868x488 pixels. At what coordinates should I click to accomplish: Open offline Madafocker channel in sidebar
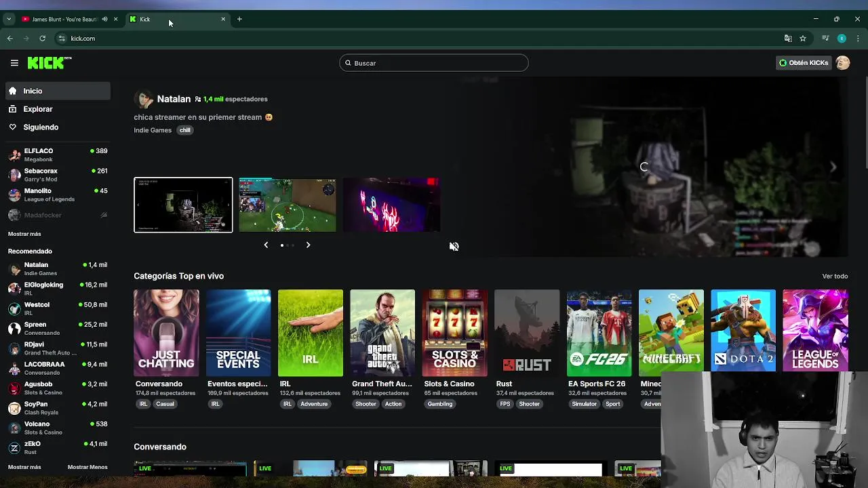tap(58, 215)
